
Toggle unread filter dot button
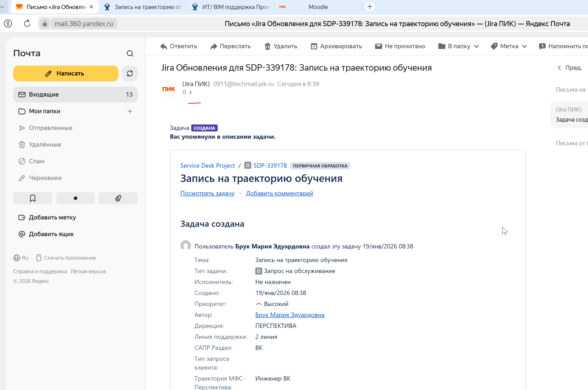(x=75, y=198)
